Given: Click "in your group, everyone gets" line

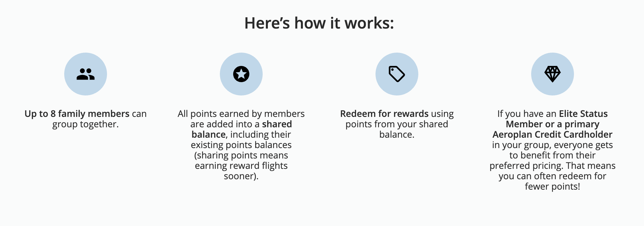Looking at the screenshot, I should [552, 145].
